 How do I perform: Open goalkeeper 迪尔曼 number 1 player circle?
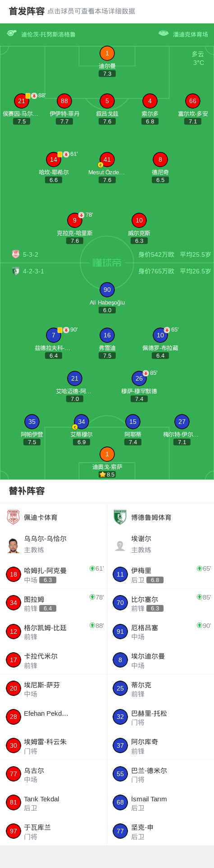[x=107, y=54]
